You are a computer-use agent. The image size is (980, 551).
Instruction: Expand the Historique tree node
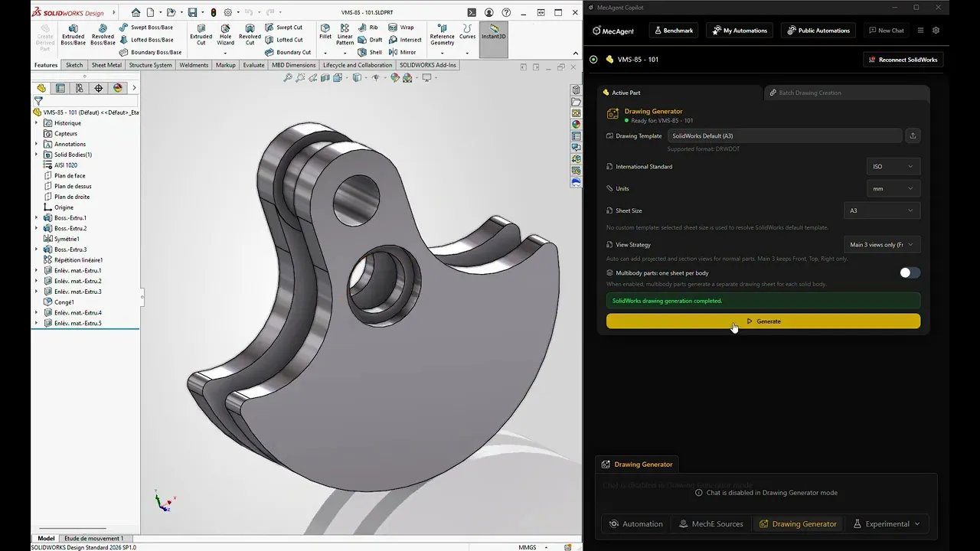coord(36,123)
